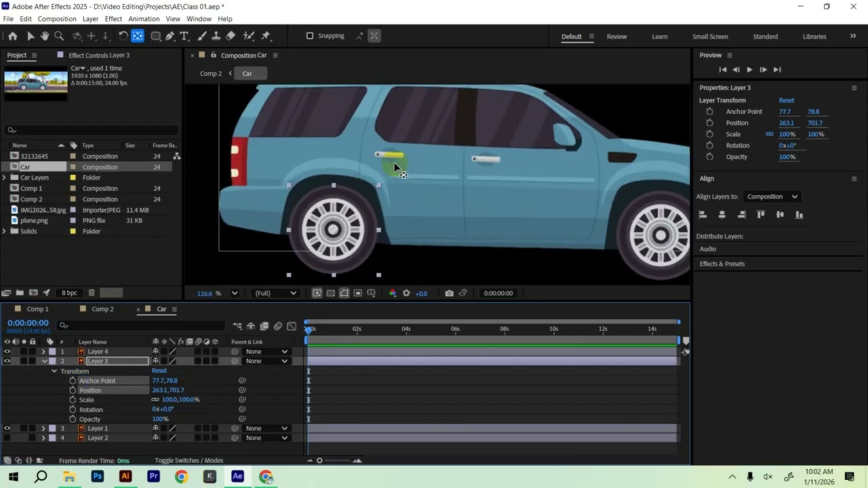Screen dimensions: 868x488
Task: Jump to first frame in the Preview panel
Action: [723, 70]
